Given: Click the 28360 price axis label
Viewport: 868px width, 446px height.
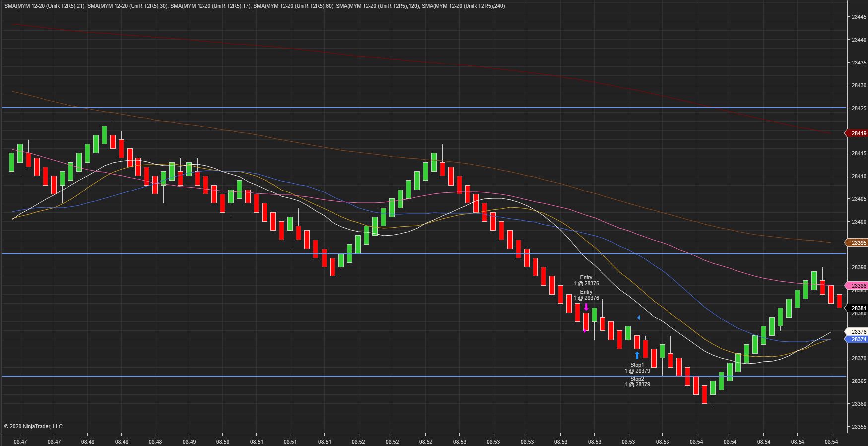Looking at the screenshot, I should coord(859,404).
